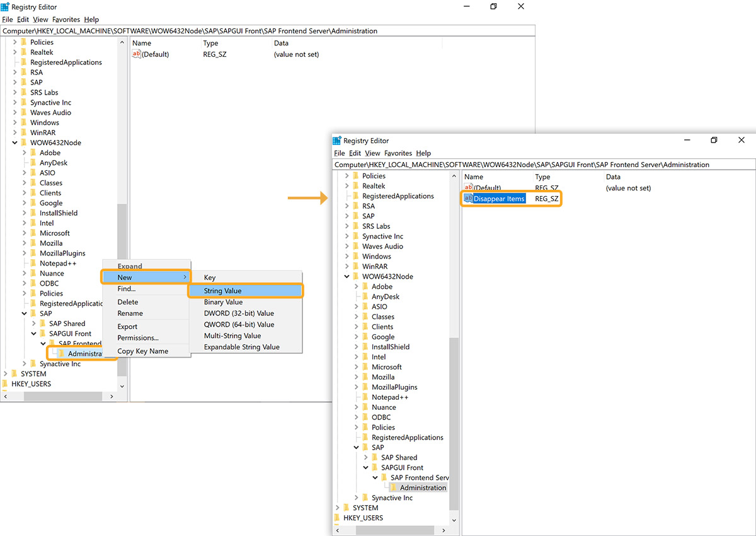Click Permissions... in context menu

coord(146,338)
